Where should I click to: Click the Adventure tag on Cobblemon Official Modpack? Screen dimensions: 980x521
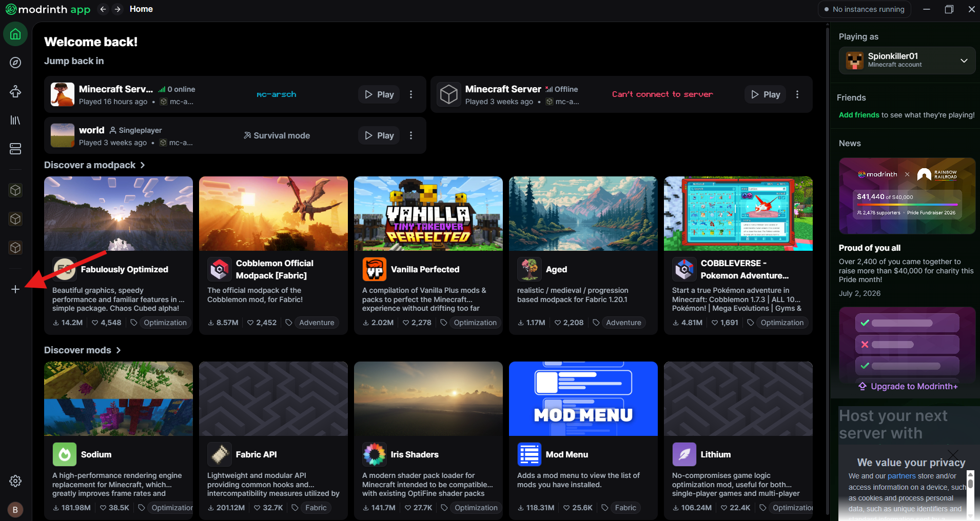tap(317, 323)
